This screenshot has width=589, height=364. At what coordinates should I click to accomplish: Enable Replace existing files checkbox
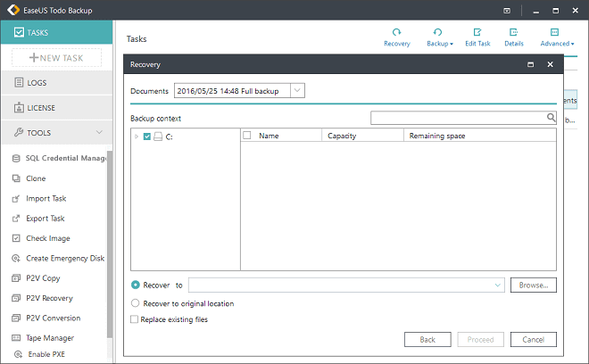(134, 319)
